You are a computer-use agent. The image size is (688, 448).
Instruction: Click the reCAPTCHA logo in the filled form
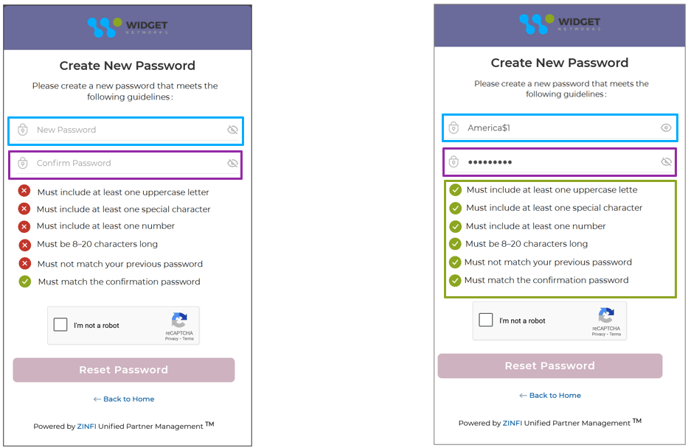click(606, 316)
